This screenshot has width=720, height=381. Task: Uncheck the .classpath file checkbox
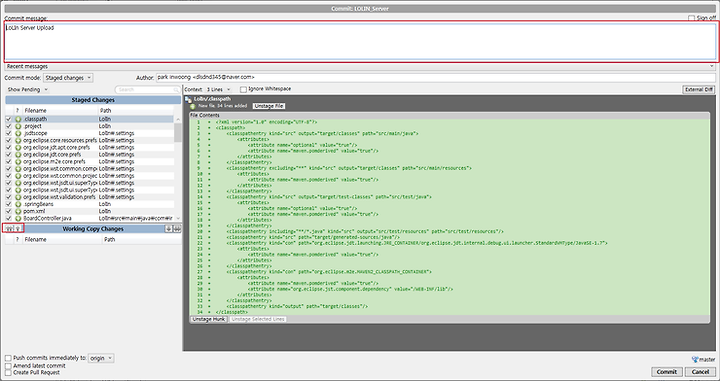(x=8, y=119)
